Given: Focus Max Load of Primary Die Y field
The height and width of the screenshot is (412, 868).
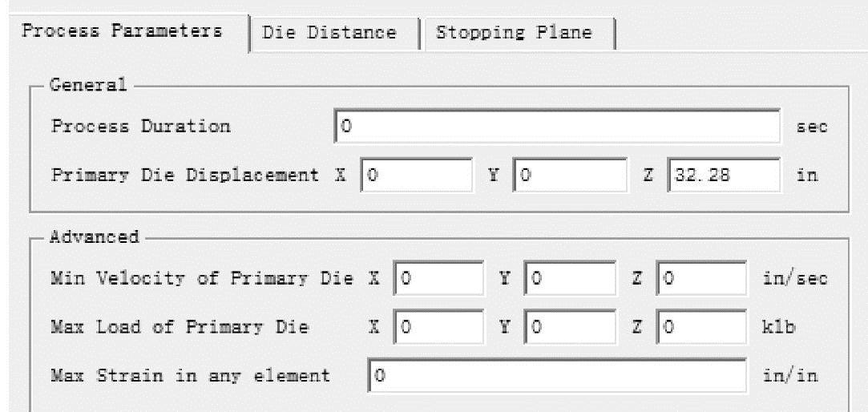Looking at the screenshot, I should pyautogui.click(x=570, y=328).
